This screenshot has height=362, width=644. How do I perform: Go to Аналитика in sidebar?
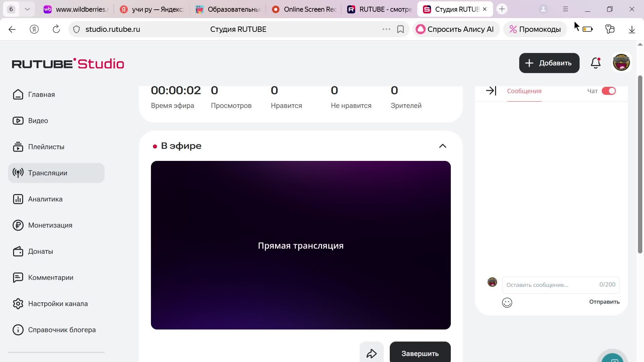pos(45,199)
